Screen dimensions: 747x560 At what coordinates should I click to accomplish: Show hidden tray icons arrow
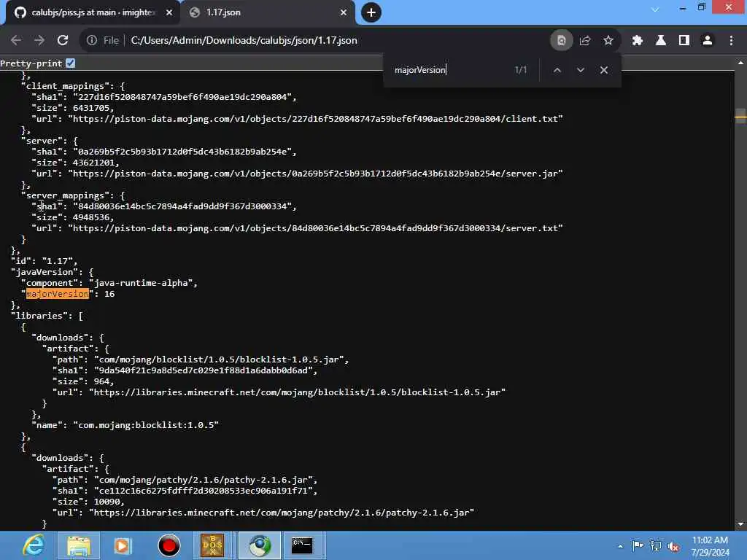[620, 546]
